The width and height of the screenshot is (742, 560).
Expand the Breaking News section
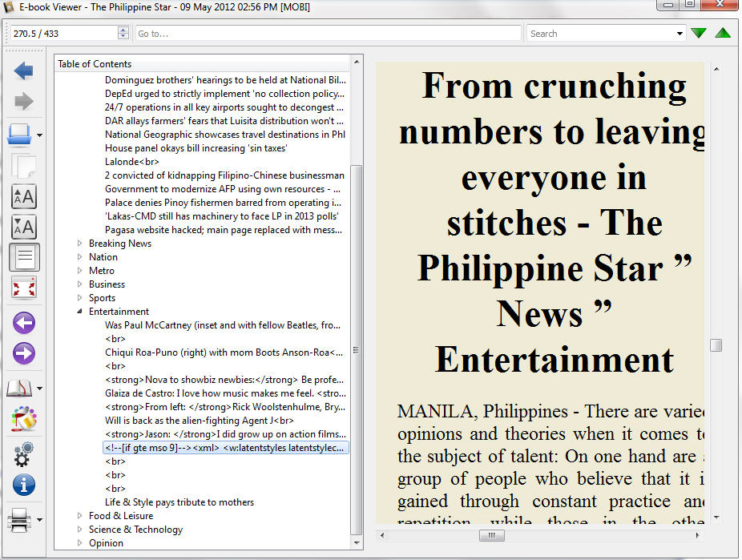tap(79, 243)
